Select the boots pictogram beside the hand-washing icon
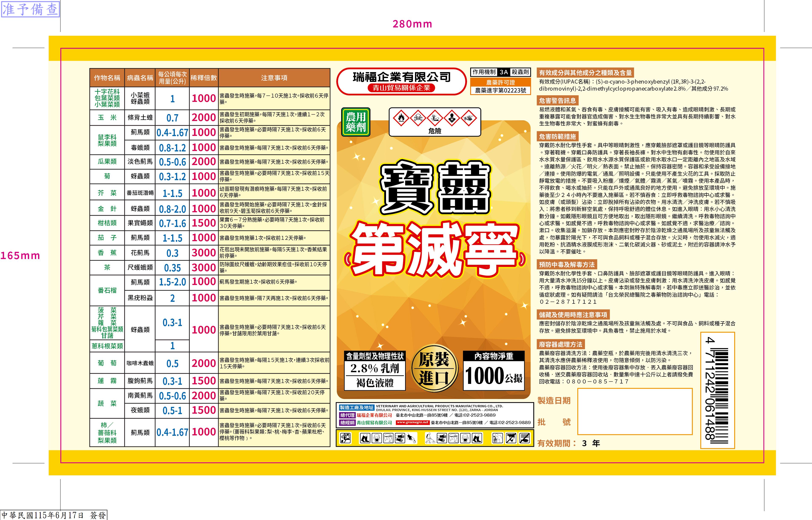 [x=477, y=438]
